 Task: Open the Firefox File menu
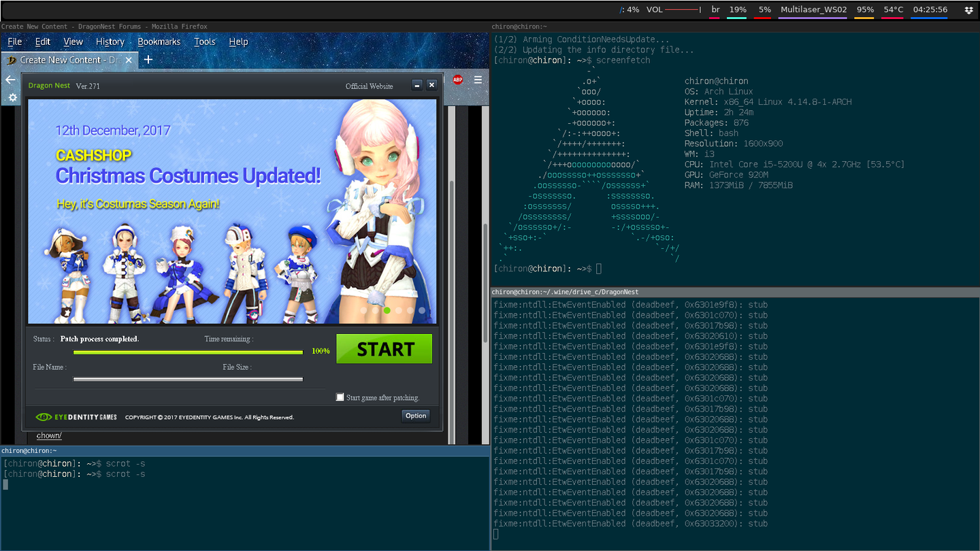[15, 41]
